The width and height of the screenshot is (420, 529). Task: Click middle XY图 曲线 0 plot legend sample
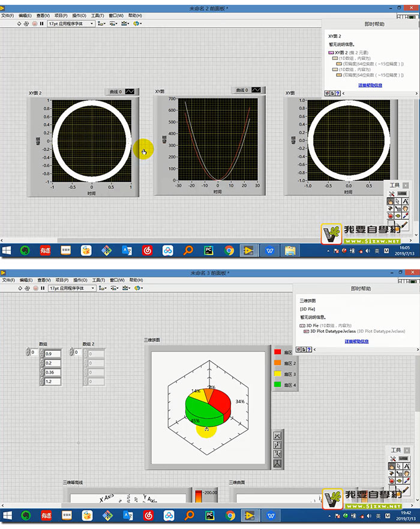pyautogui.click(x=256, y=90)
